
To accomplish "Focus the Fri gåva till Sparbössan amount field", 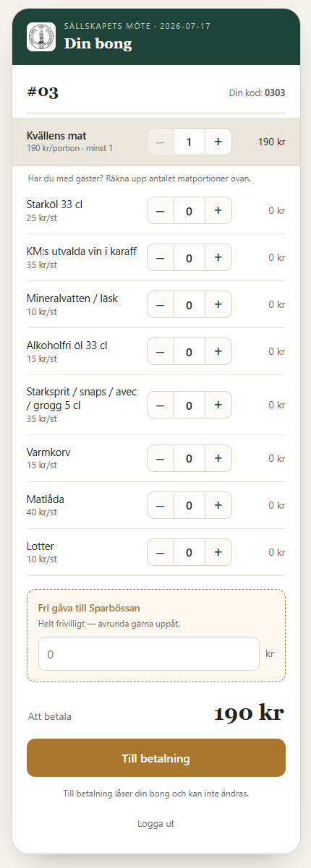I will coord(149,654).
